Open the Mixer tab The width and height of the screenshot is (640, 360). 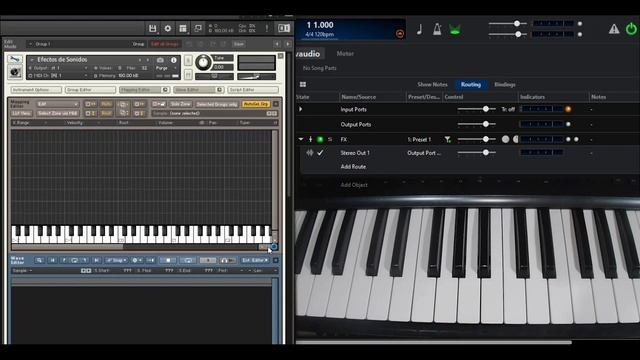coord(345,53)
